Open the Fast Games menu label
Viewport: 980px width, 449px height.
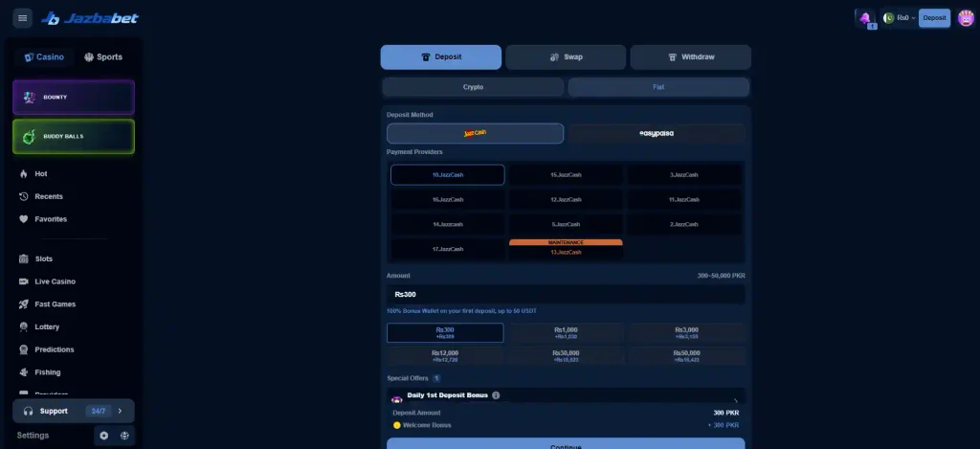click(55, 303)
